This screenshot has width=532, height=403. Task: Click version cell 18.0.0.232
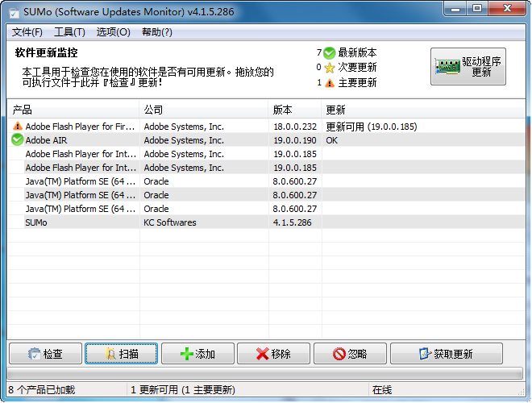coord(295,127)
